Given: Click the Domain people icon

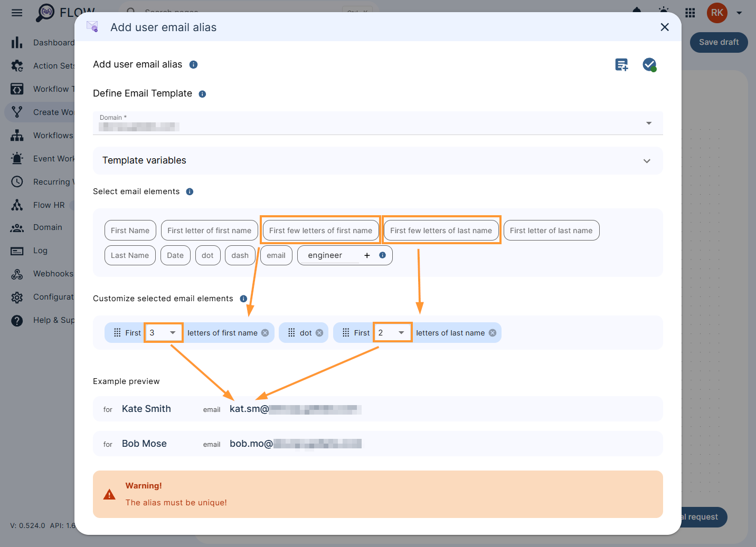Looking at the screenshot, I should (17, 227).
